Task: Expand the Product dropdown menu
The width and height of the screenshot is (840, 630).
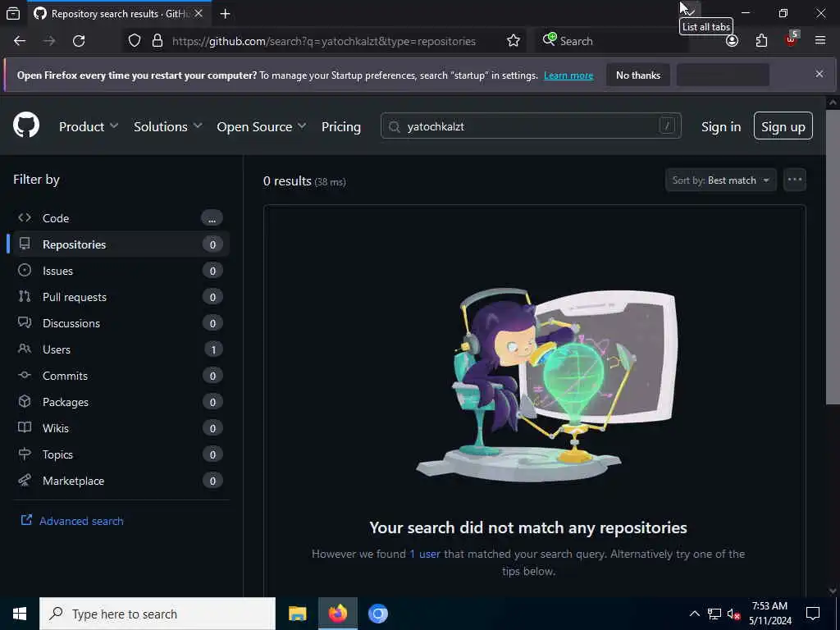Action: coord(89,126)
